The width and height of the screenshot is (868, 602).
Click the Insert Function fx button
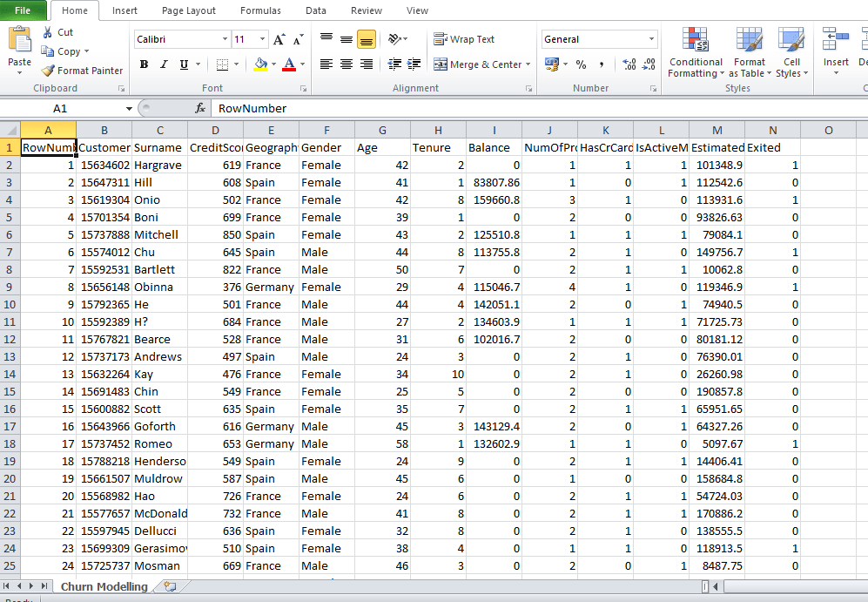[x=200, y=109]
